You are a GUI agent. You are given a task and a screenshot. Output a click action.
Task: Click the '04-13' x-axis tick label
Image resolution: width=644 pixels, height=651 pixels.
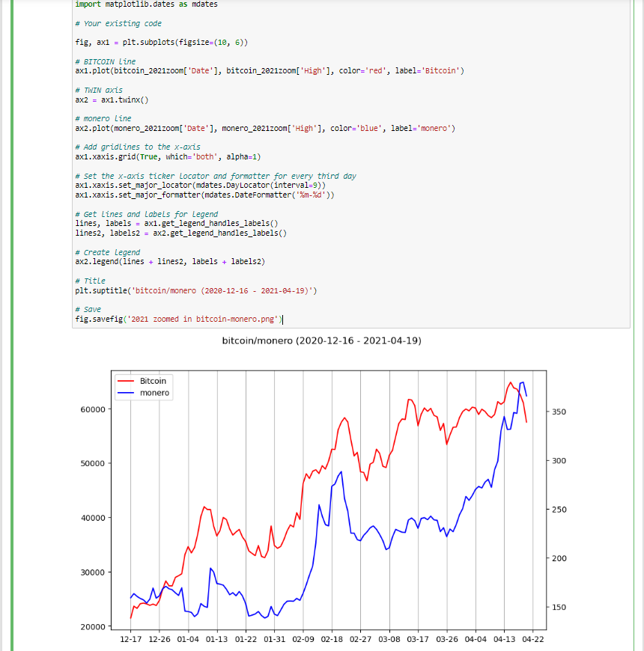(505, 639)
